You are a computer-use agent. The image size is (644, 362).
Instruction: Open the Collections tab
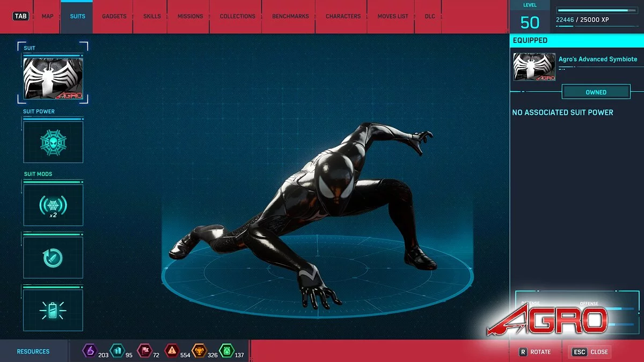(237, 16)
